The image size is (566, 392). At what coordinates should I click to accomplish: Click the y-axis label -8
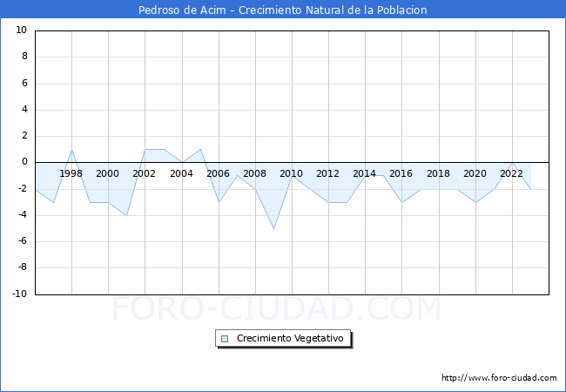coord(23,267)
